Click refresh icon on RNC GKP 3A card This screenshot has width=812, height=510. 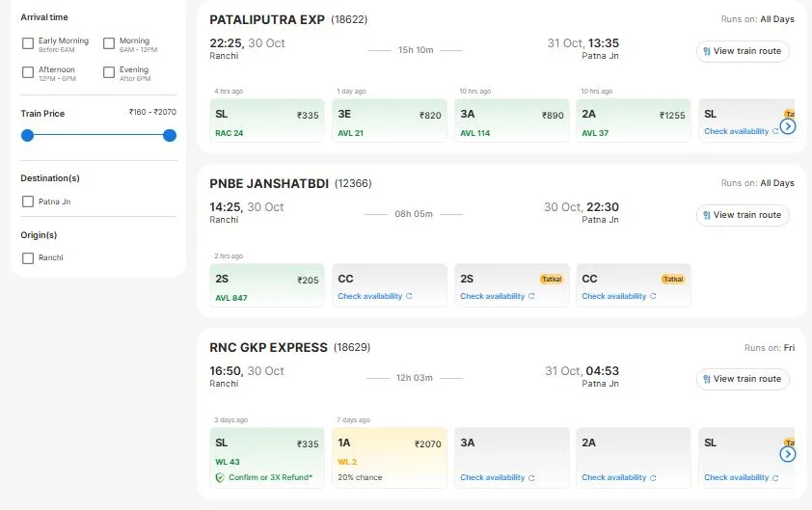click(531, 478)
